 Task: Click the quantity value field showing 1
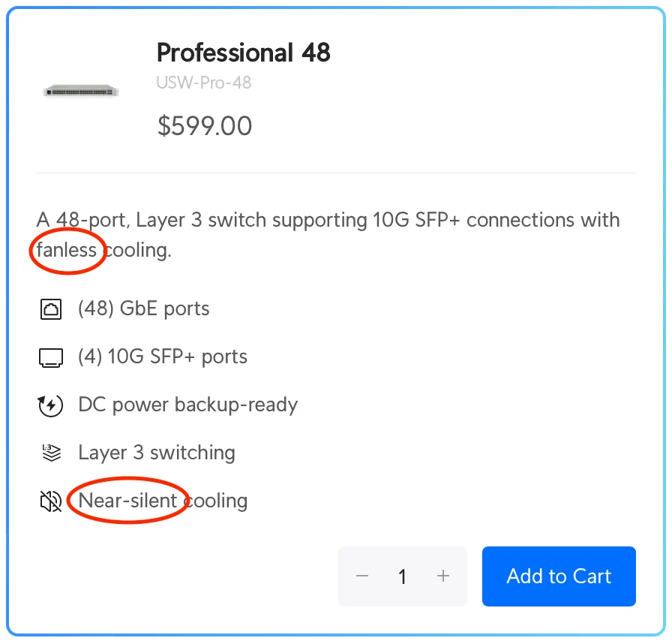pyautogui.click(x=403, y=576)
